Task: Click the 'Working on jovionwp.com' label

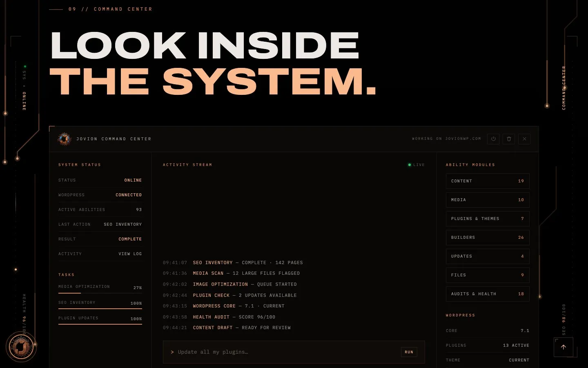Action: point(446,139)
